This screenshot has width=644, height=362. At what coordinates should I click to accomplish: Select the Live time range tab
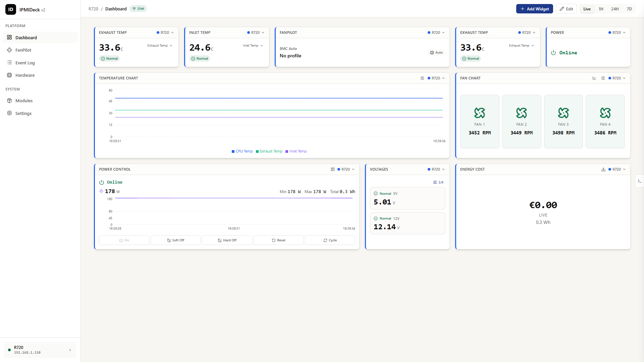point(587,9)
